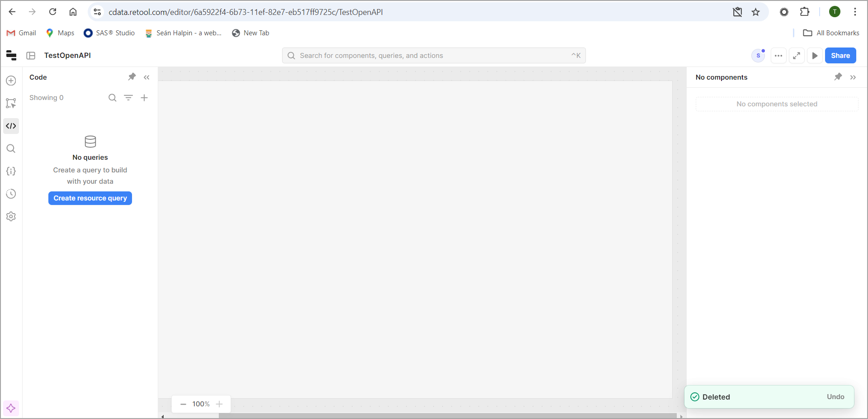The width and height of the screenshot is (868, 419).
Task: Pin the Code panel
Action: pyautogui.click(x=132, y=77)
